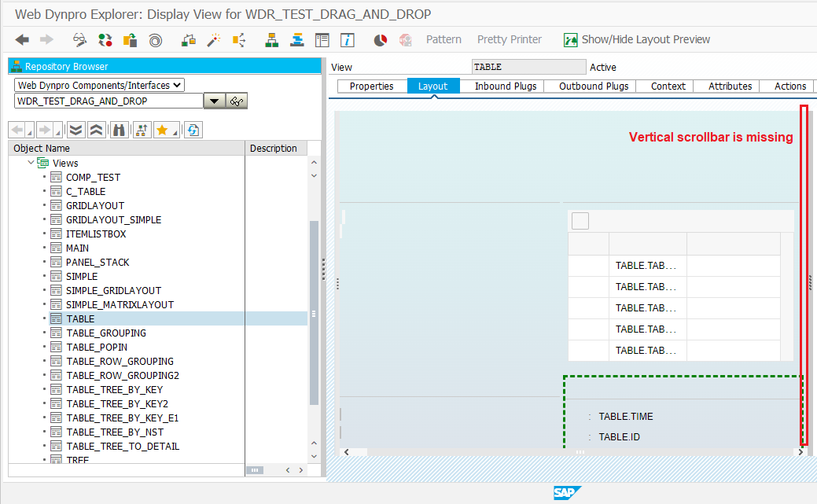The height and width of the screenshot is (504, 817).
Task: Click the Full Screen layout icon
Action: (322, 39)
